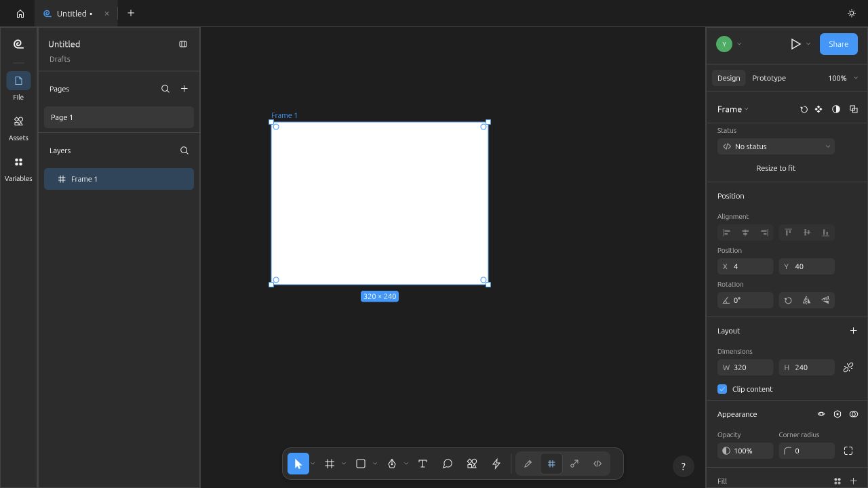
Task: Select the Comment tool
Action: pos(448,464)
